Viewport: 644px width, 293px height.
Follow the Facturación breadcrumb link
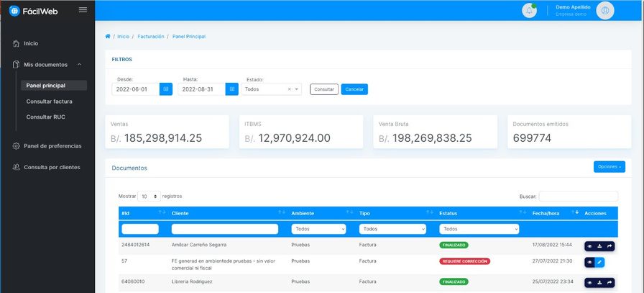click(151, 37)
